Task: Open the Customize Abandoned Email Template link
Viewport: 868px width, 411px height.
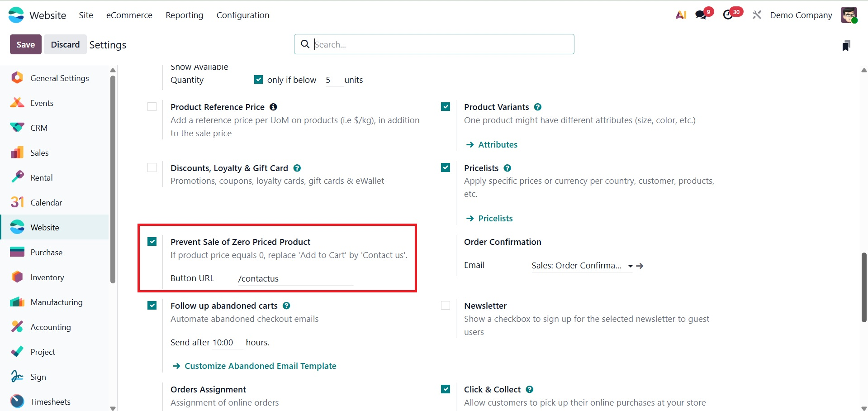Action: [260, 366]
